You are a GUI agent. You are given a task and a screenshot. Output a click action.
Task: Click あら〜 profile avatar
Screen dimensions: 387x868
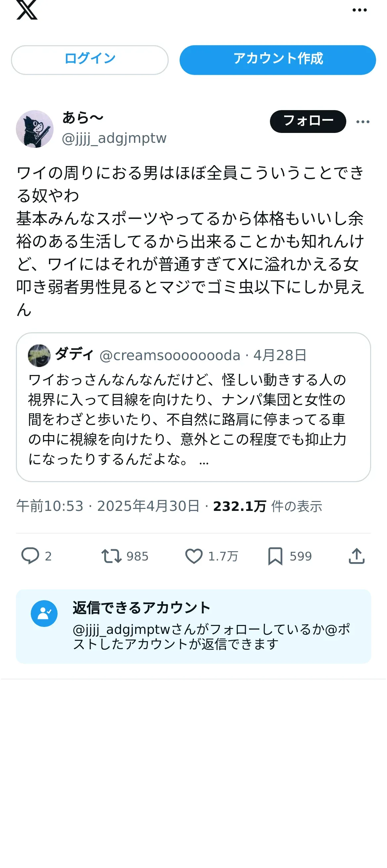click(x=35, y=129)
